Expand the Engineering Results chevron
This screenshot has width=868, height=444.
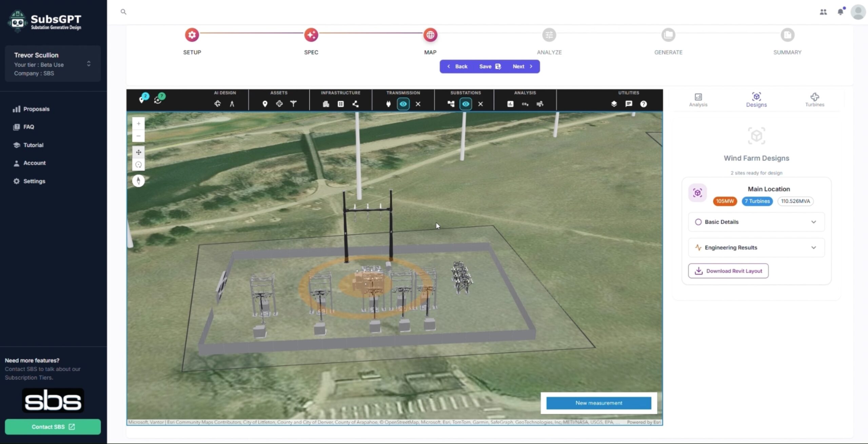pos(813,248)
